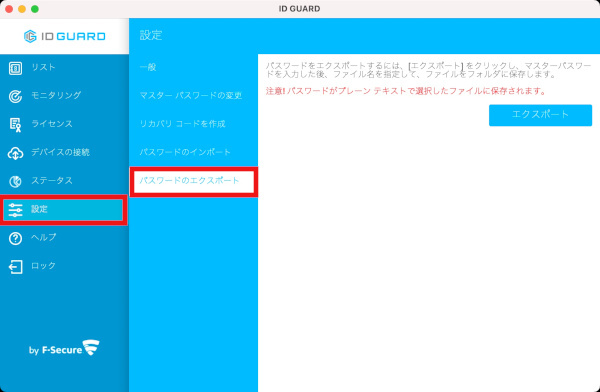Open マスター パスワードの変更 settings
The width and height of the screenshot is (600, 392).
(193, 96)
